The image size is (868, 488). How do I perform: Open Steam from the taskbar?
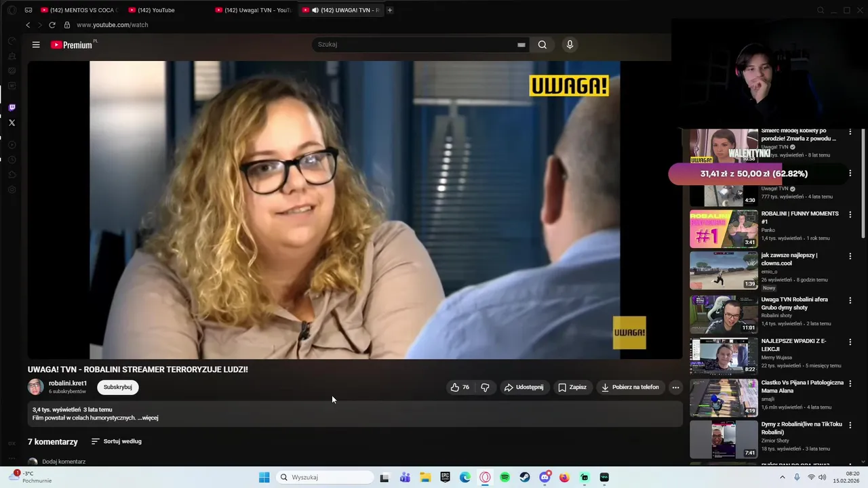525,477
